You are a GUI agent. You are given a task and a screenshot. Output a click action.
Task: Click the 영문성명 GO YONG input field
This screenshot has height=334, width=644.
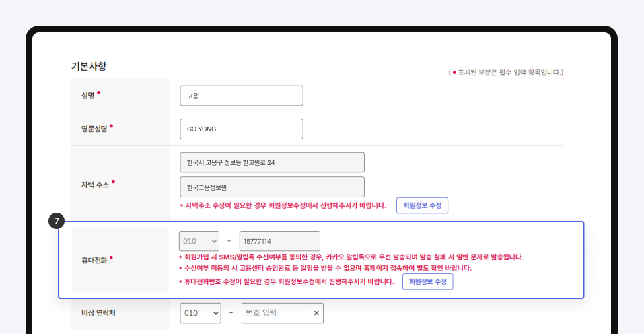[242, 129]
